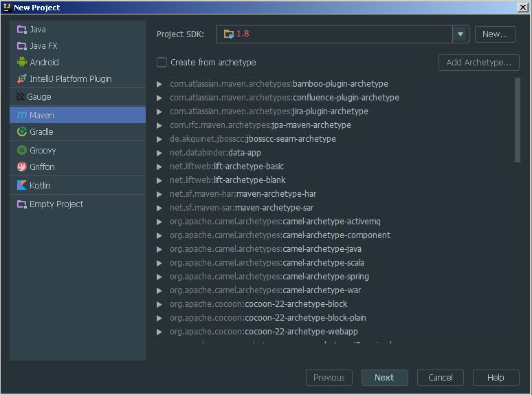Screen dimensions: 532x395
Task: Expand cocoon-22-archetype-webapp entry
Action: pyautogui.click(x=159, y=332)
